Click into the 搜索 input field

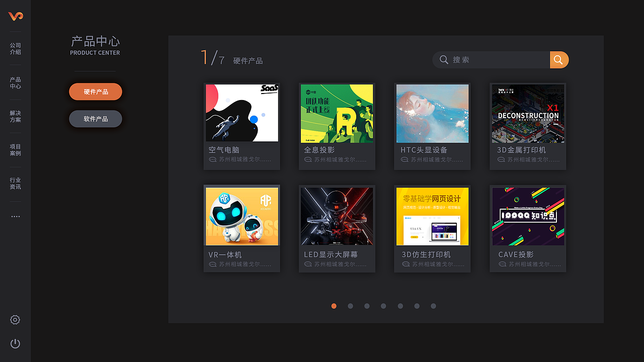(491, 60)
